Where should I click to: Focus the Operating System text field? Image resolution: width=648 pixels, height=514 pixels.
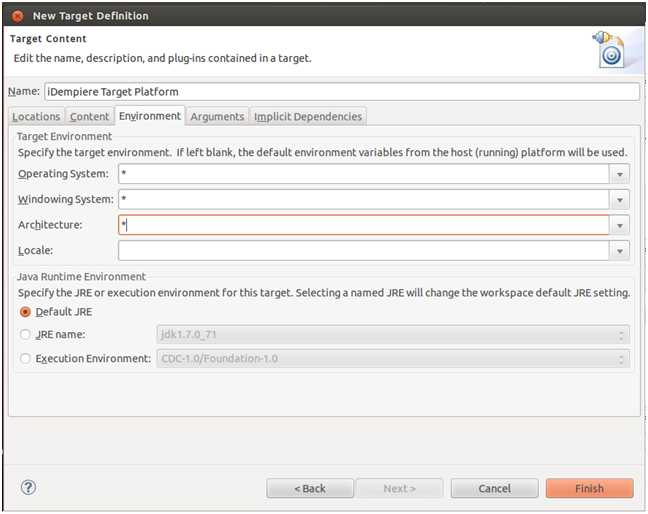click(x=364, y=174)
